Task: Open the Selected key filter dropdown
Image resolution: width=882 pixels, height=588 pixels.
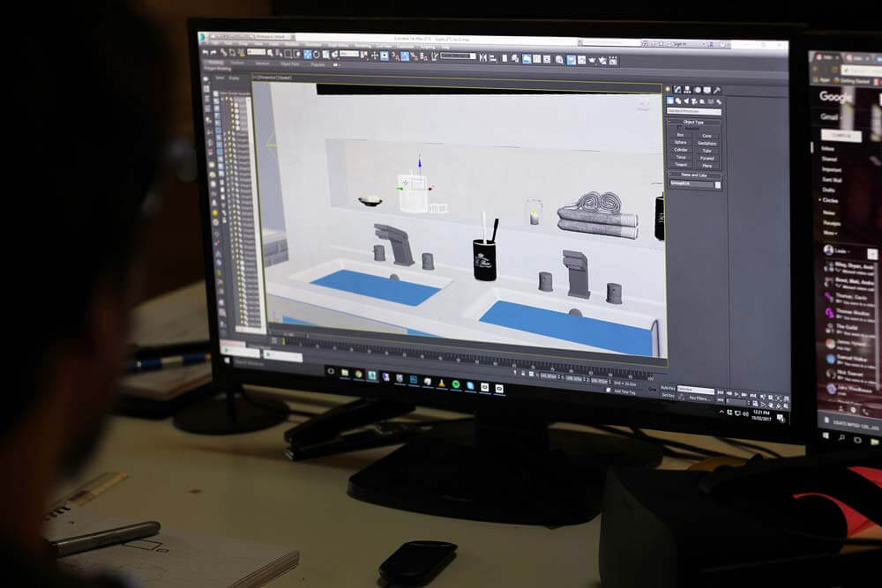Action: (695, 389)
